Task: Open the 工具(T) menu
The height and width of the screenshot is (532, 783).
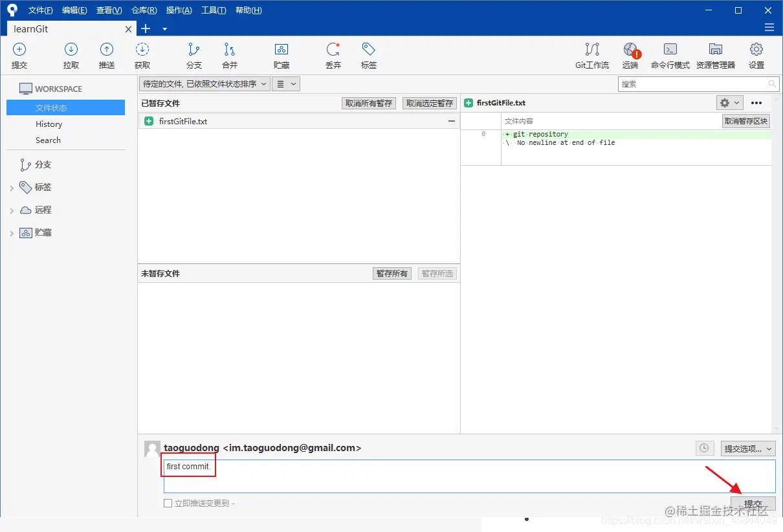Action: pyautogui.click(x=214, y=10)
